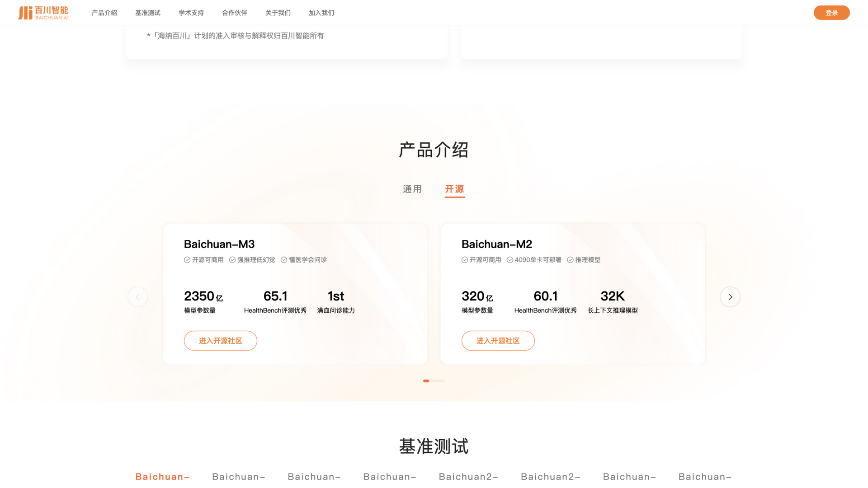Click the 1st 满血问诊能力 stat
868x488 pixels.
(x=336, y=301)
